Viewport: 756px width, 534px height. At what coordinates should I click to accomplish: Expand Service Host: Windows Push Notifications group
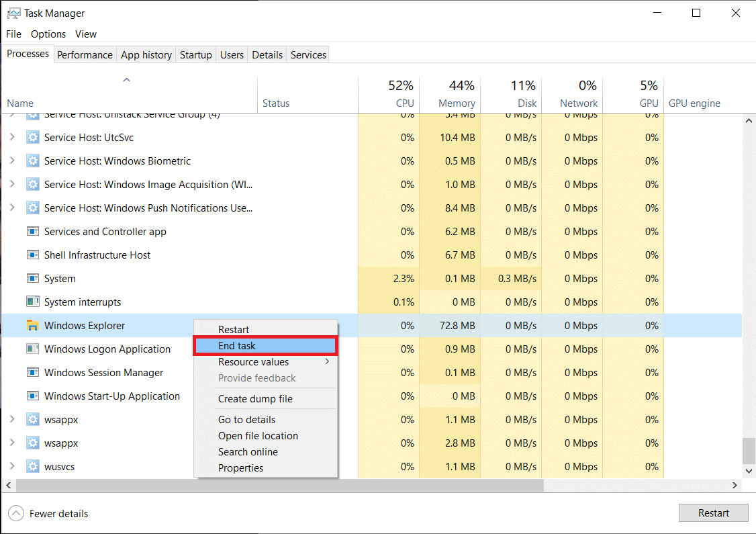coord(12,208)
